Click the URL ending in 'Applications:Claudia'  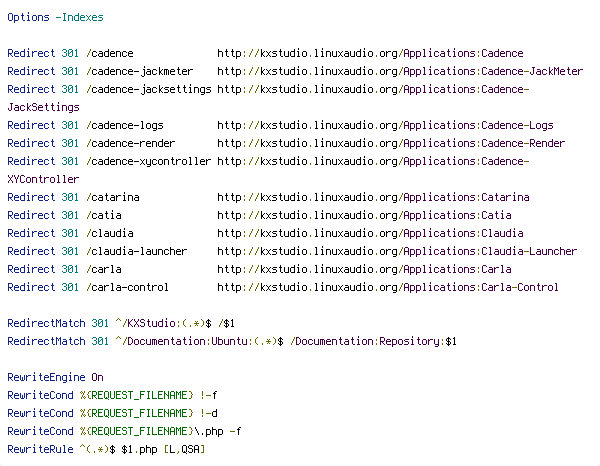pos(370,233)
